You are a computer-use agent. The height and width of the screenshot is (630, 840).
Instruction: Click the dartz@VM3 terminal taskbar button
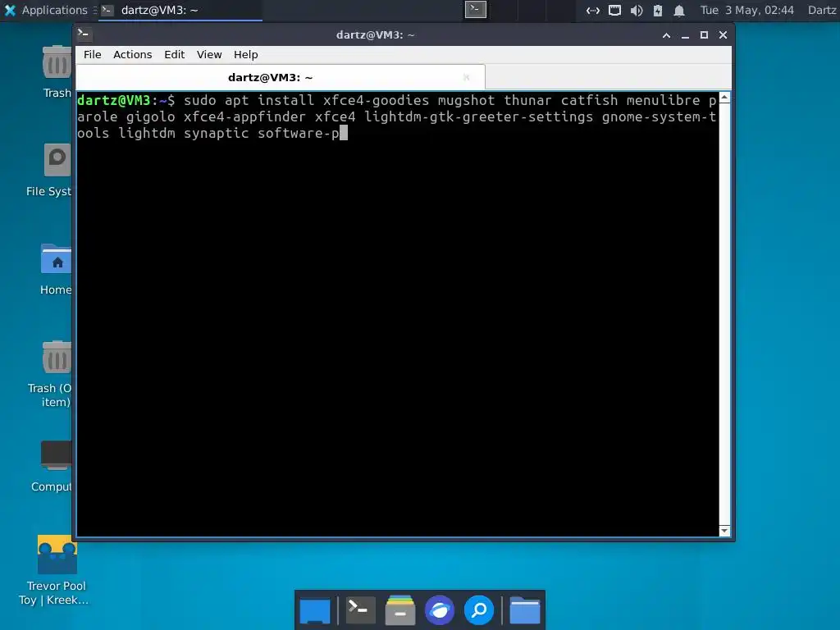[180, 10]
